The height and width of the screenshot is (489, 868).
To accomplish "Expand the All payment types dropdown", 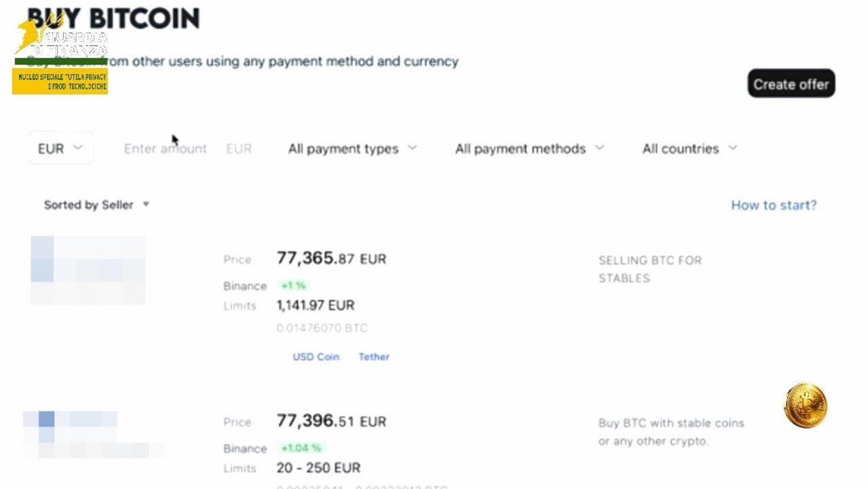I will 352,148.
